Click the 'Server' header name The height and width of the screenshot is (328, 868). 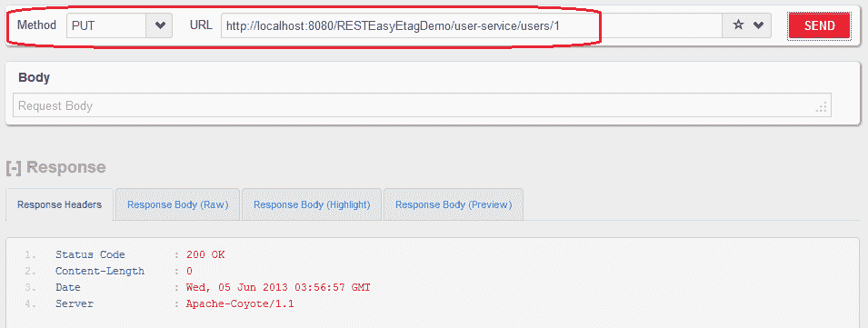pos(75,304)
